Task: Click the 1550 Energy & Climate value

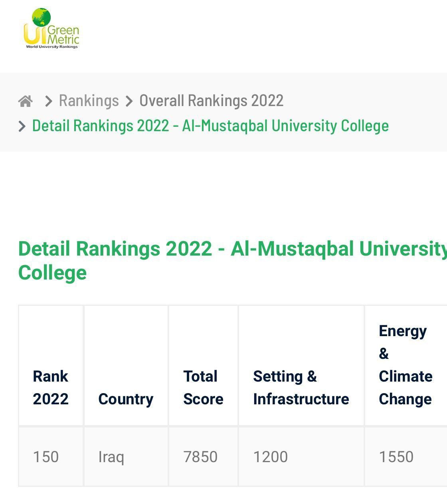Action: point(396,457)
